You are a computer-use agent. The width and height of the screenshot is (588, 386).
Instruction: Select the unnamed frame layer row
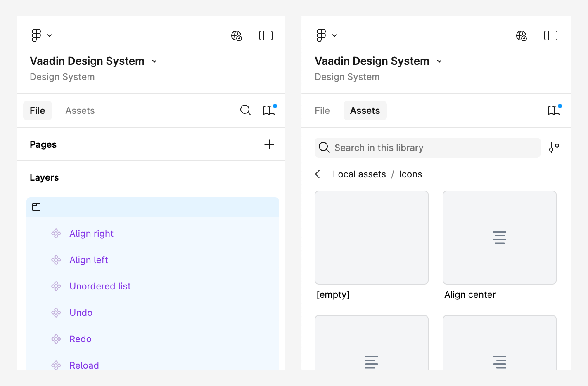click(153, 207)
